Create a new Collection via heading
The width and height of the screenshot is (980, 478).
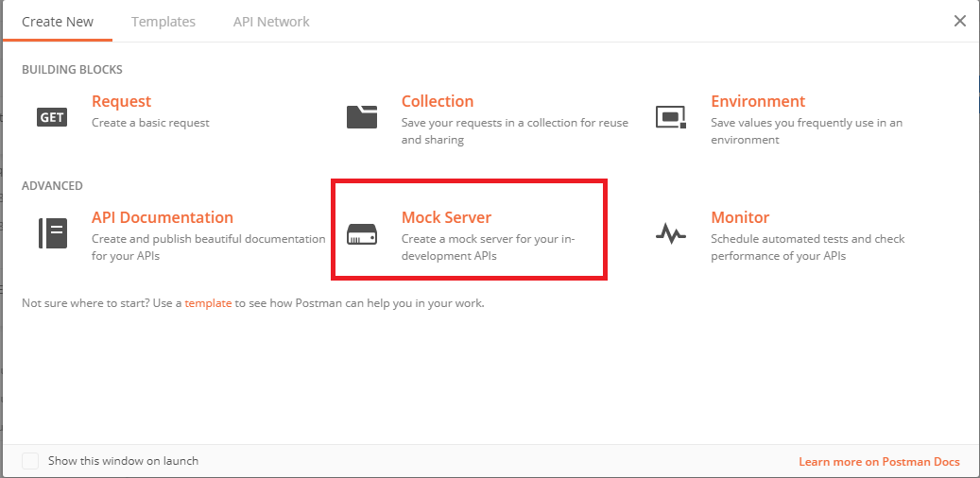438,101
